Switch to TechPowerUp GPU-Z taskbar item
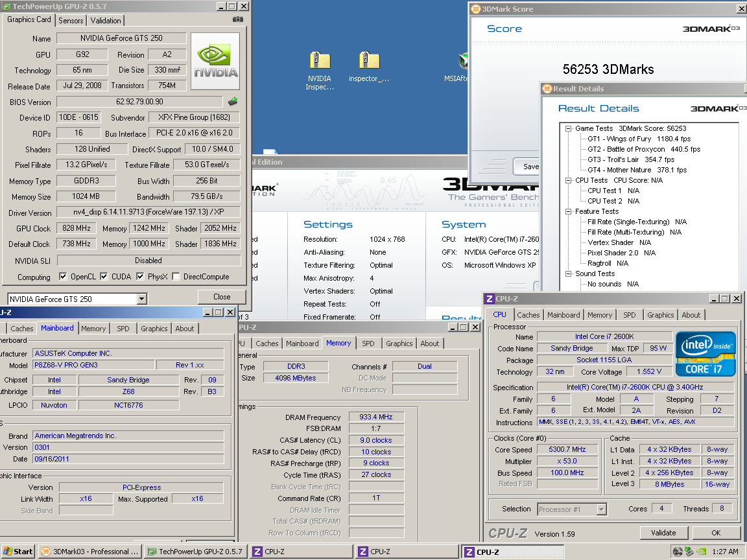 pos(196,552)
